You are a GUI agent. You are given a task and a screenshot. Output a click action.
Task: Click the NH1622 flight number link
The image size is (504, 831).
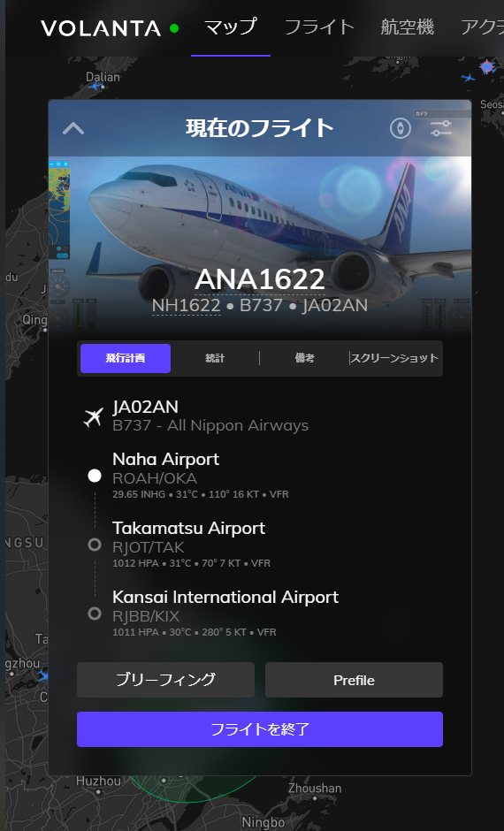tap(186, 305)
